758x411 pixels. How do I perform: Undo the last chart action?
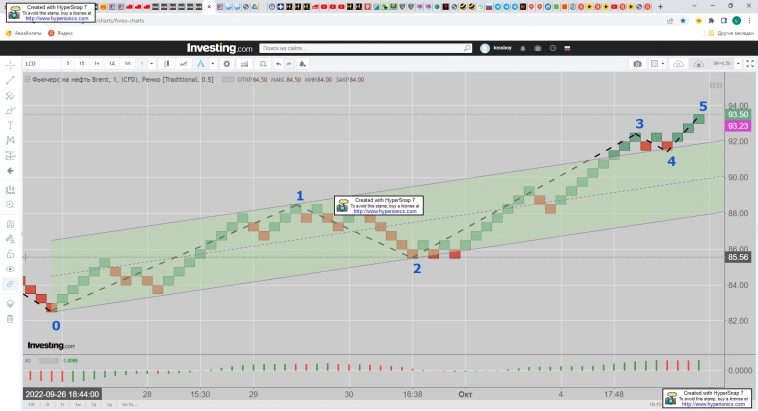pyautogui.click(x=276, y=63)
